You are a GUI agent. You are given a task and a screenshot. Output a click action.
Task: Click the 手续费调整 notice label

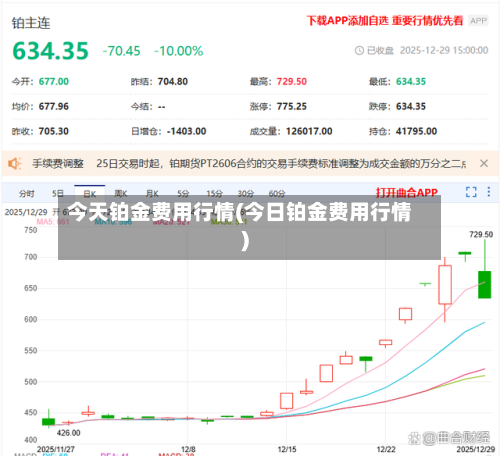[x=58, y=163]
